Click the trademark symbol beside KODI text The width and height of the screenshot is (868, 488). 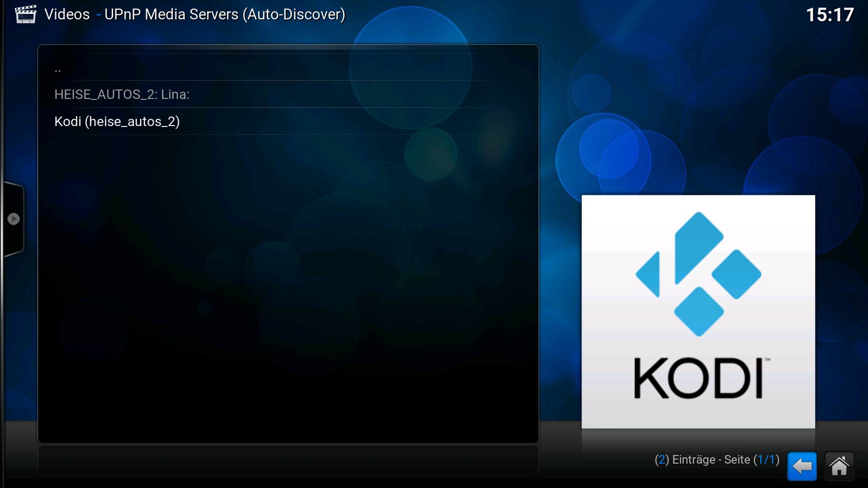(767, 360)
